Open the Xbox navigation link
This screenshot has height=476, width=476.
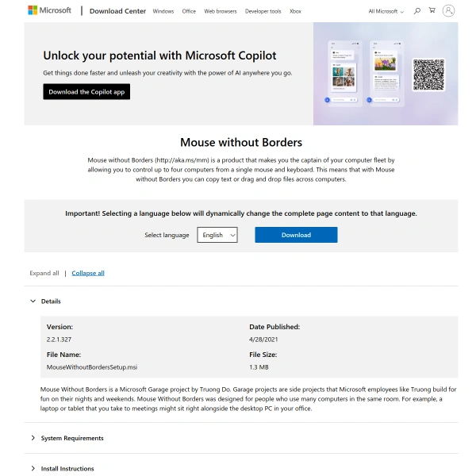click(295, 12)
